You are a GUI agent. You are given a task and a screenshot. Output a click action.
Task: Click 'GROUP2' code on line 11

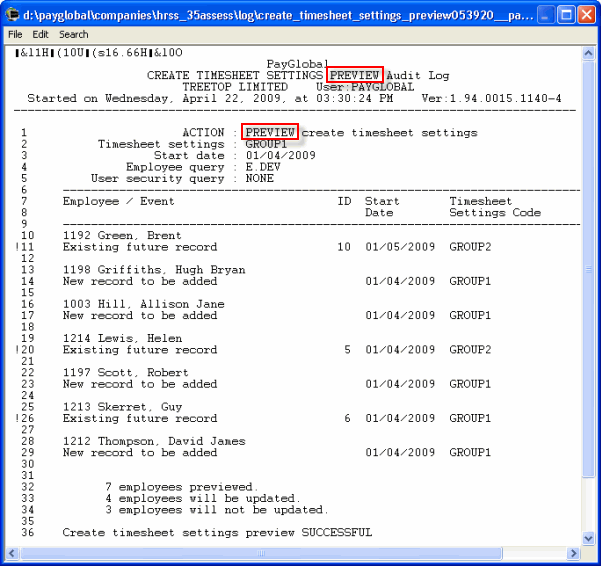pyautogui.click(x=470, y=247)
